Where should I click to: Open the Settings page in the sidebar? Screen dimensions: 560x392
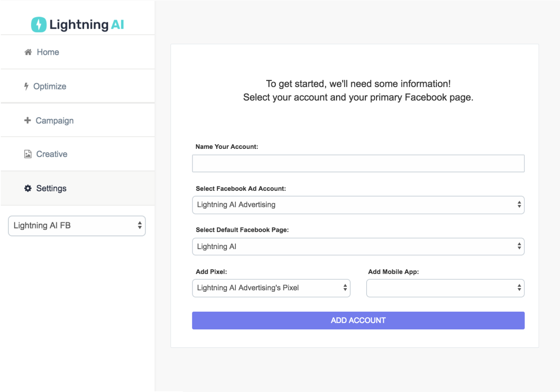78,188
